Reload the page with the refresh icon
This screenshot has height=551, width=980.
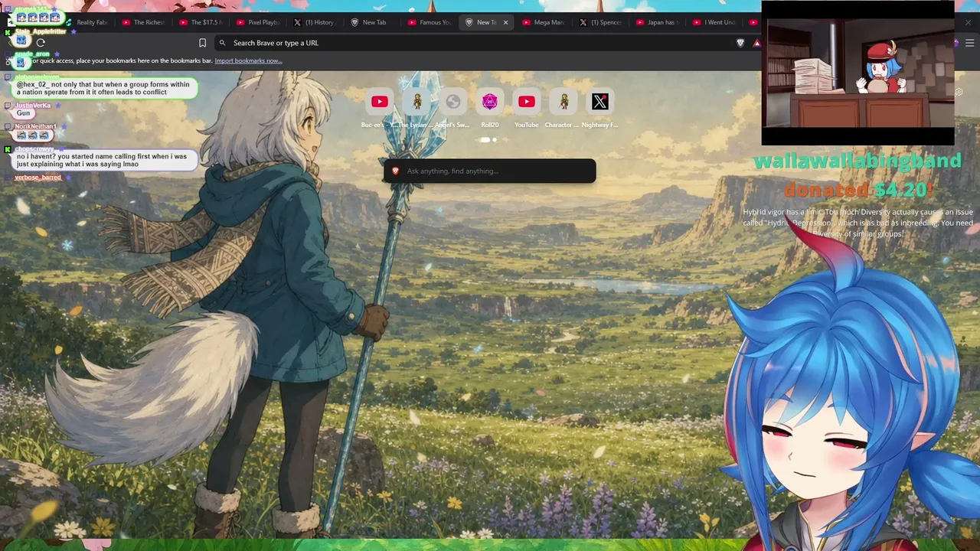(x=41, y=43)
